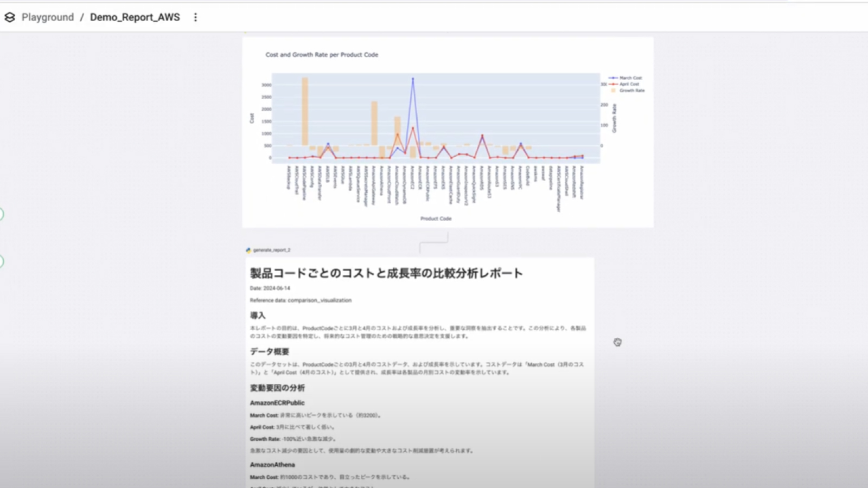Toggle March Cost series in legend
The width and height of the screenshot is (868, 488).
pos(626,78)
